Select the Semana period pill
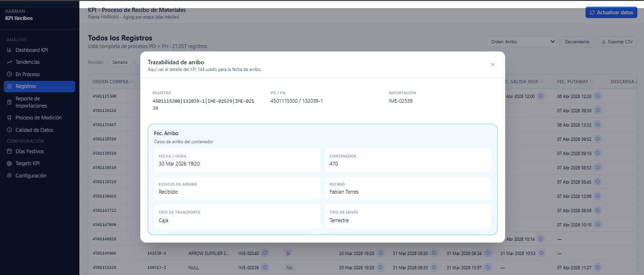The height and width of the screenshot is (275, 644). click(x=120, y=62)
